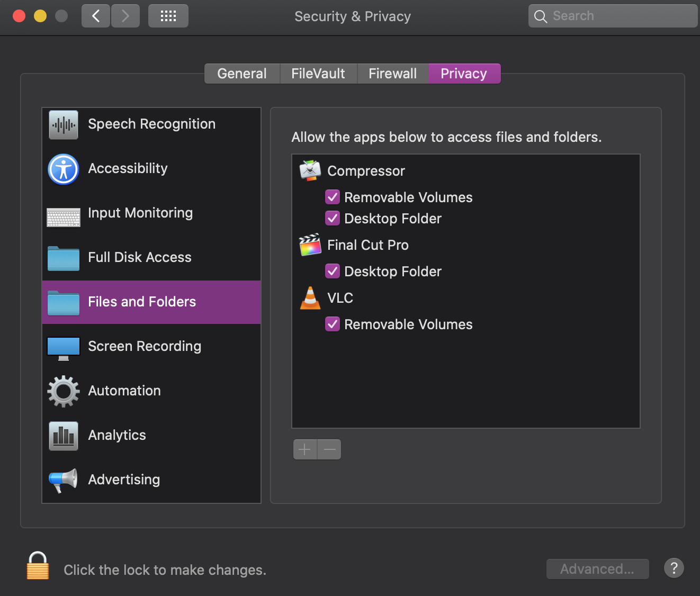Screen dimensions: 700x596
Task: Open the Advanced… settings button
Action: point(598,569)
